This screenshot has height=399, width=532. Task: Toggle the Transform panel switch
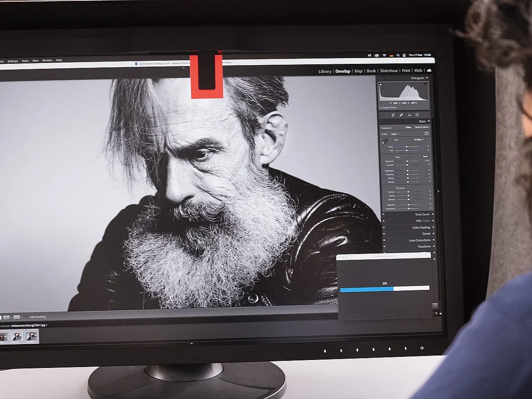coord(384,246)
